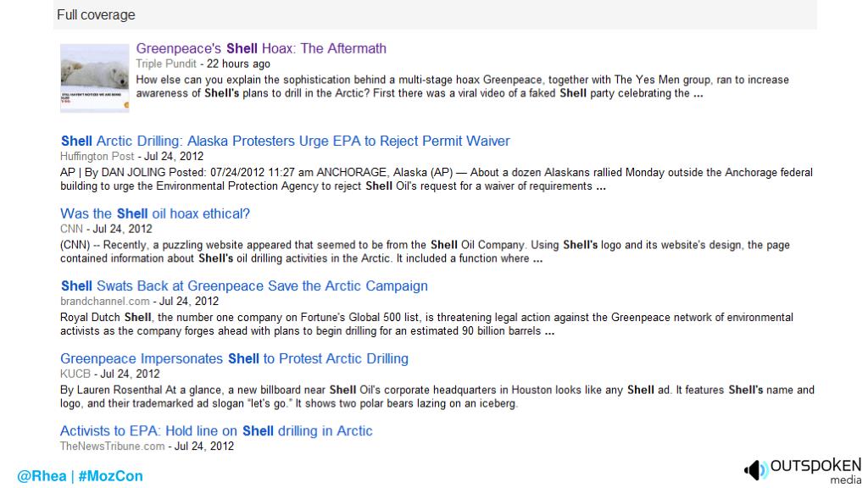Open 'Greenpeace Impersonates Shell' article link
Screen dimensions: 868x488
point(234,358)
